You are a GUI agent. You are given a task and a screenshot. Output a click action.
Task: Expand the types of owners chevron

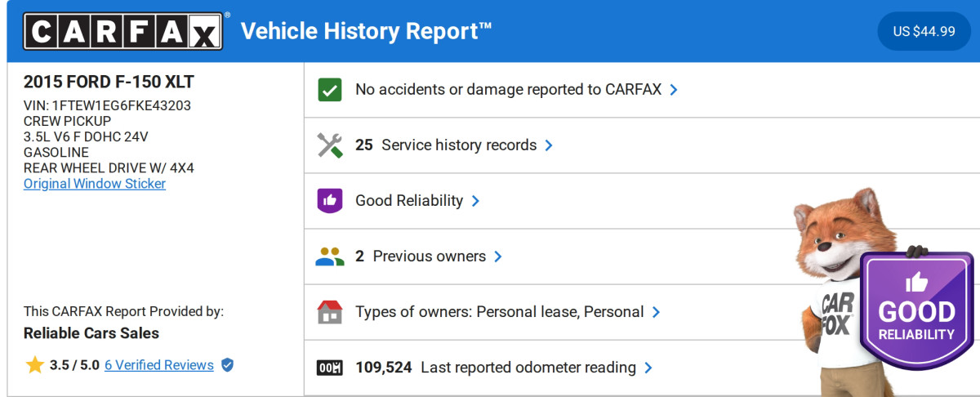(x=656, y=312)
